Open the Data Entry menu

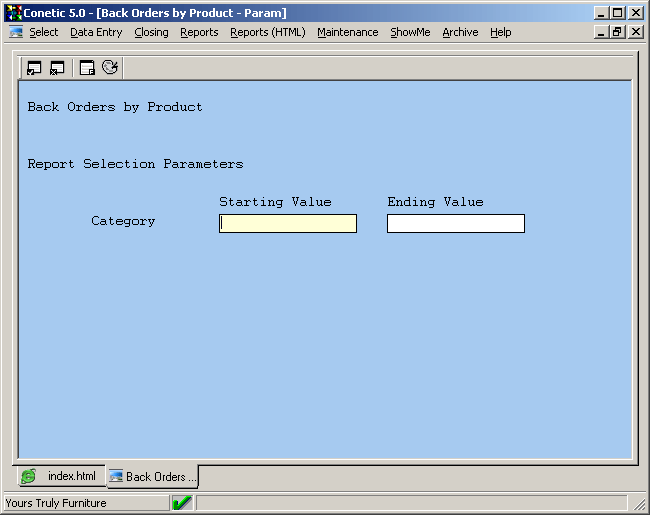(96, 32)
